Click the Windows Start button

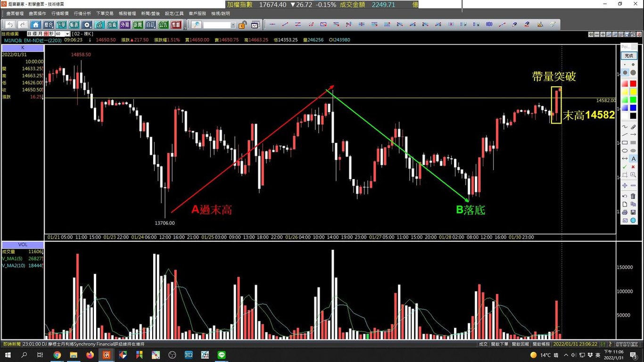(x=8, y=355)
